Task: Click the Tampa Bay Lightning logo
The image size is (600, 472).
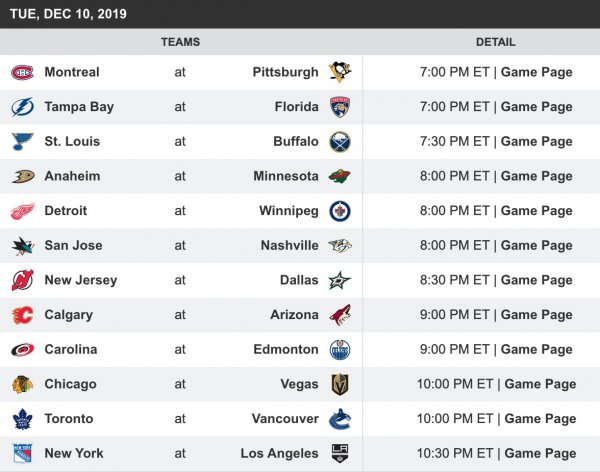Action: (22, 107)
